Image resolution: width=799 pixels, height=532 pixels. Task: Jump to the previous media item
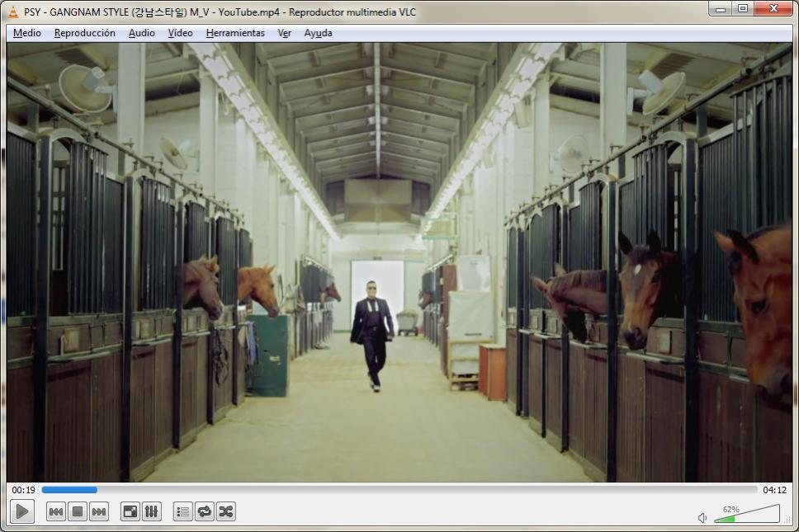[56, 511]
